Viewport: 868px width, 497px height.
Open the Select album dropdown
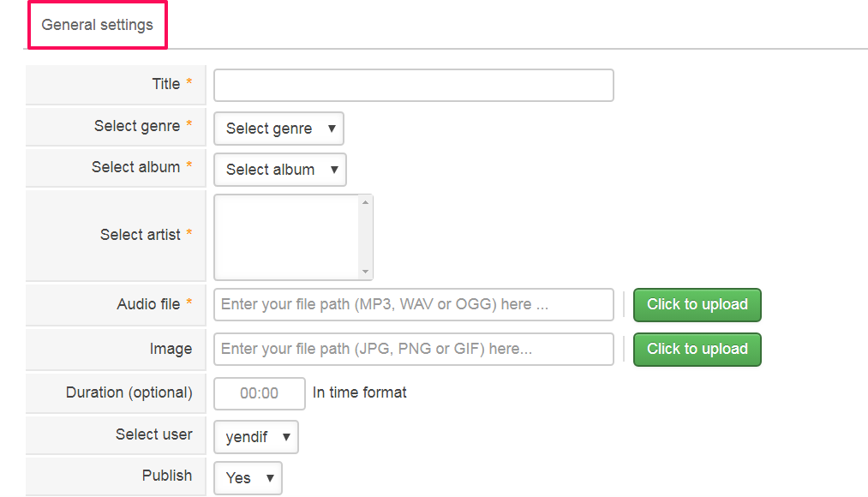pos(278,170)
